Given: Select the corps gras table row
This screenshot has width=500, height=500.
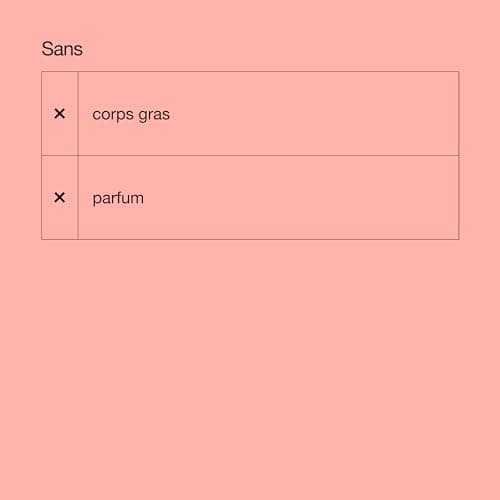Looking at the screenshot, I should 250,113.
